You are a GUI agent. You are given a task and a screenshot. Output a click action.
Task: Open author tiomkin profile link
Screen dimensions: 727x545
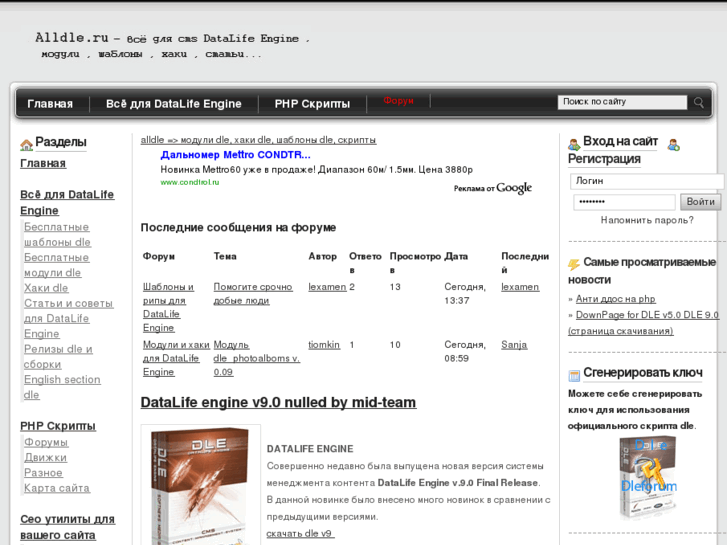(324, 345)
